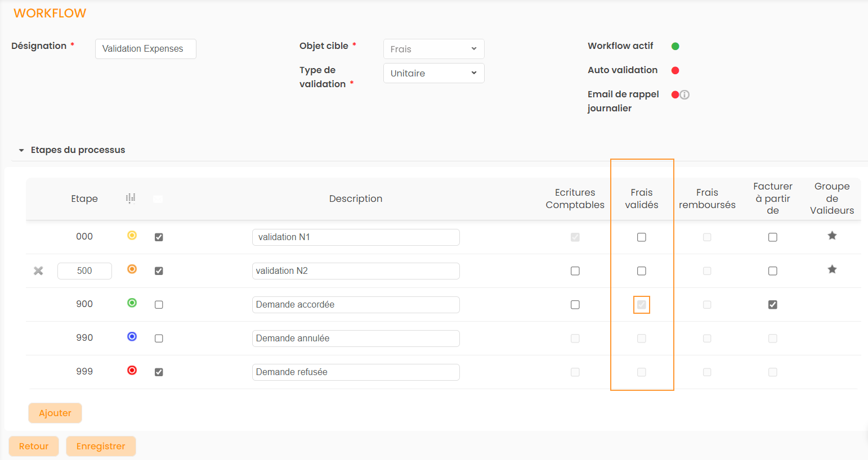868x460 pixels.
Task: Open the Objet cible dropdown
Action: (x=433, y=49)
